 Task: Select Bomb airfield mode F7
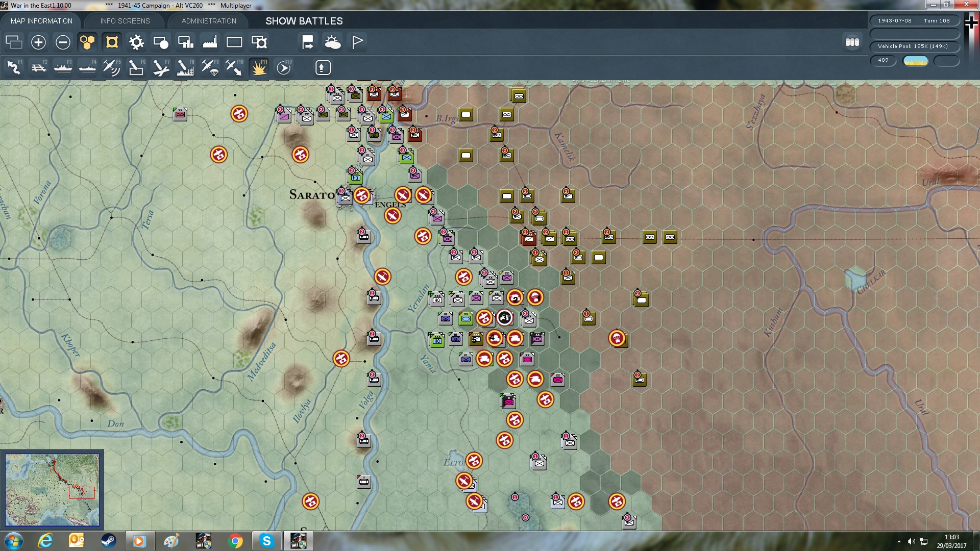tap(161, 67)
